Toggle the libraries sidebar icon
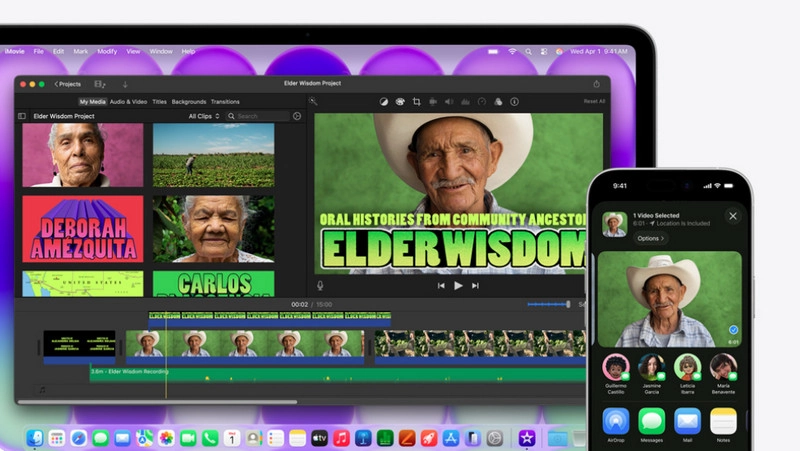Viewport: 800px width, 451px height. (22, 116)
